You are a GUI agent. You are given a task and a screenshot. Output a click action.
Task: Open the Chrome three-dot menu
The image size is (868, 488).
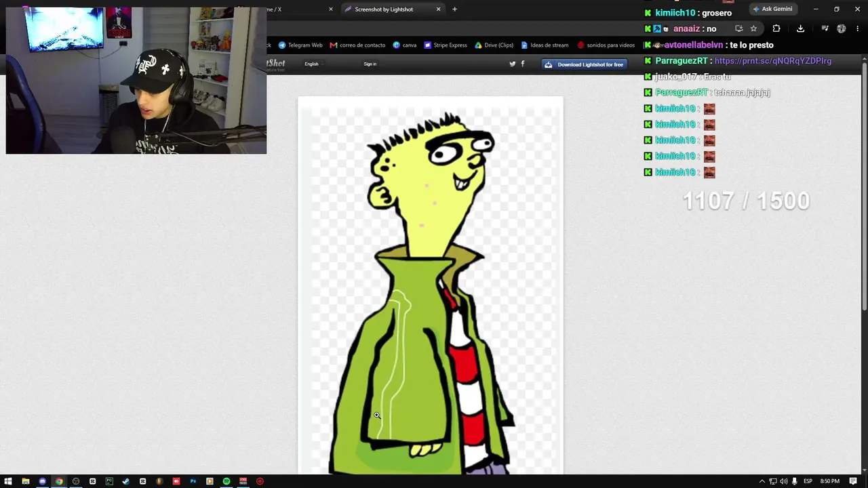point(857,28)
